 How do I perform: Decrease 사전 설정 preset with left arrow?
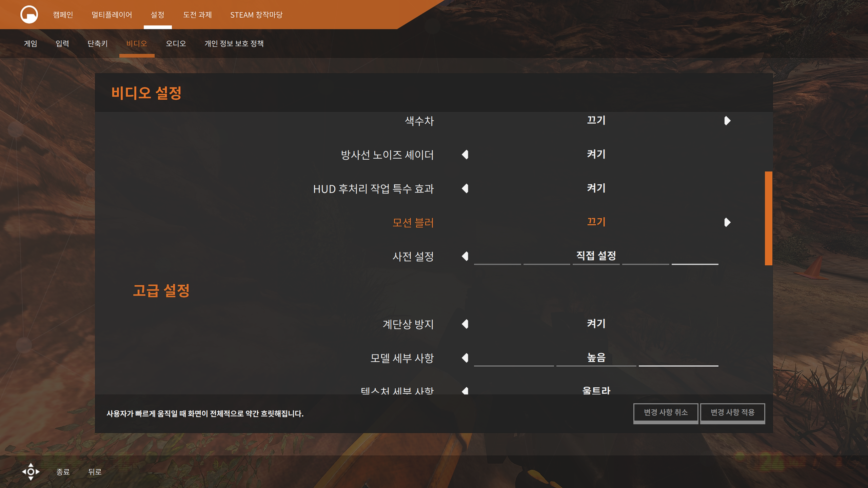465,256
